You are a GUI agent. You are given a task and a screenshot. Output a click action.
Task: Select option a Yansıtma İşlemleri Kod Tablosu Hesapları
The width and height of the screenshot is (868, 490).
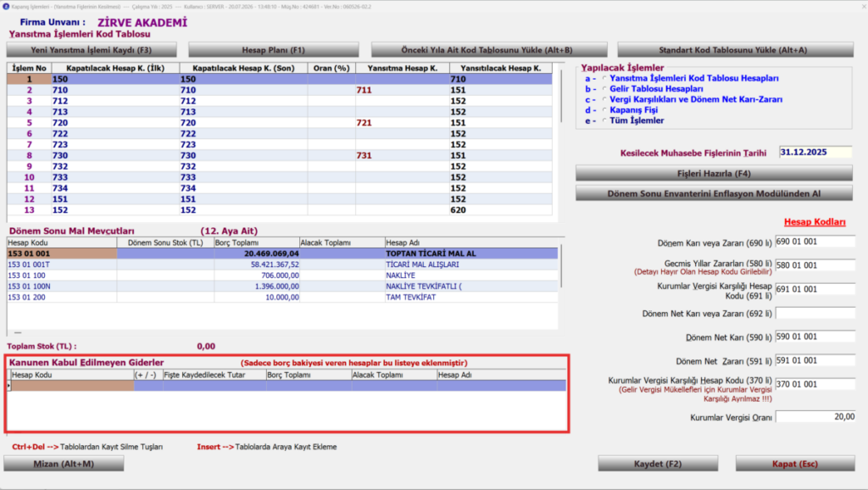click(604, 79)
